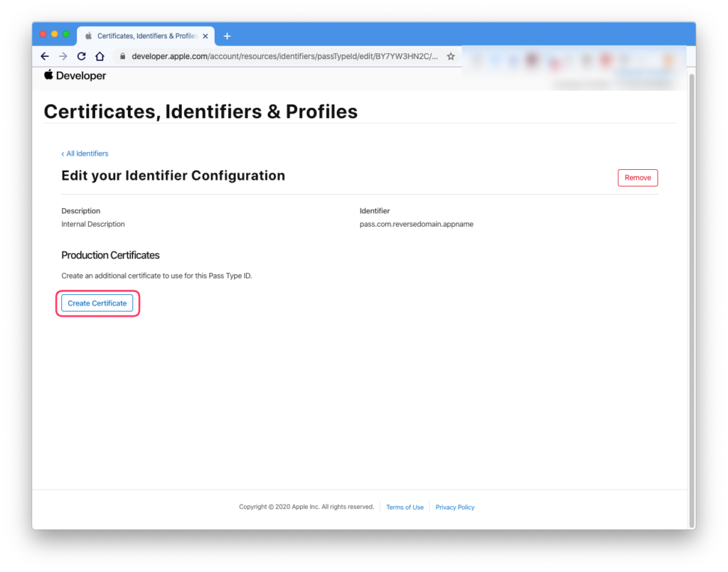
Task: Close the Certificates, Identifiers & Profiles tab
Action: tap(205, 36)
